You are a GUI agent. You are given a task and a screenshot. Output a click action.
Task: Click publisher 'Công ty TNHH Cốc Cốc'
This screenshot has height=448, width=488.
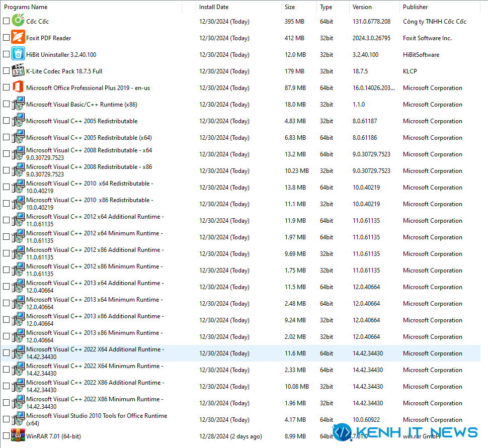coord(435,22)
